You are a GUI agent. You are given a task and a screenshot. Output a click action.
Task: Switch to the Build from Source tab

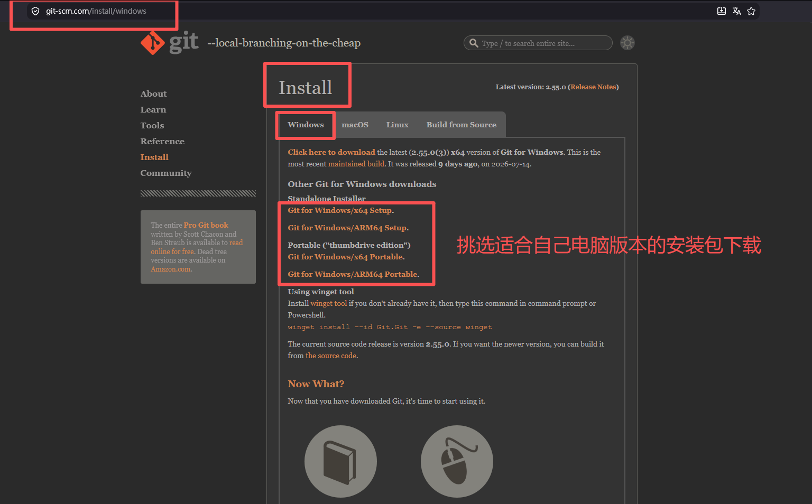(x=462, y=125)
